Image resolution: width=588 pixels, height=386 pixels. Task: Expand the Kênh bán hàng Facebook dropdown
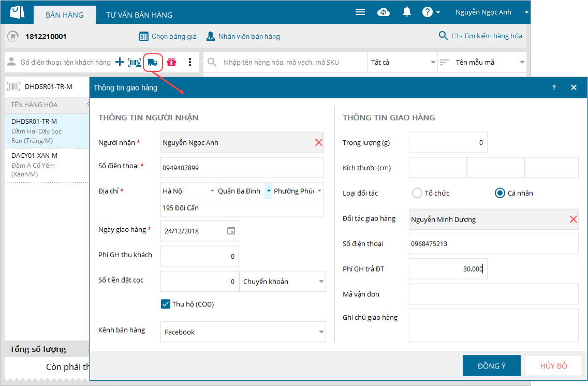coord(321,332)
